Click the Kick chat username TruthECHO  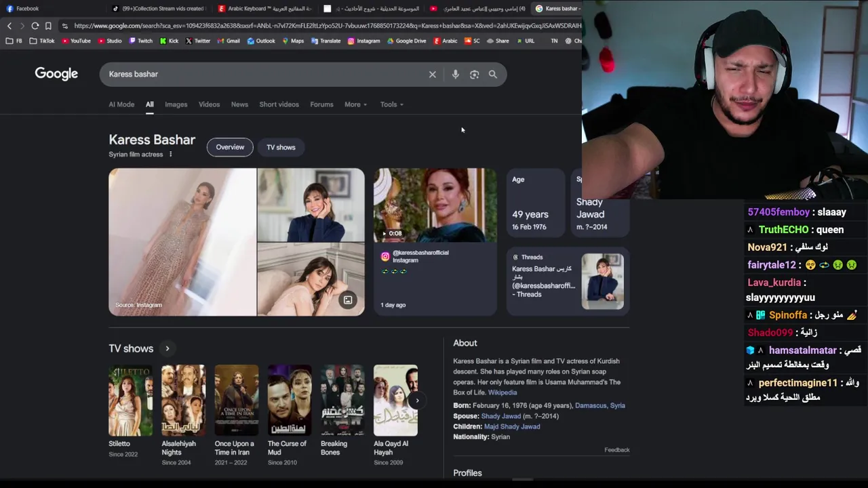[783, 230]
